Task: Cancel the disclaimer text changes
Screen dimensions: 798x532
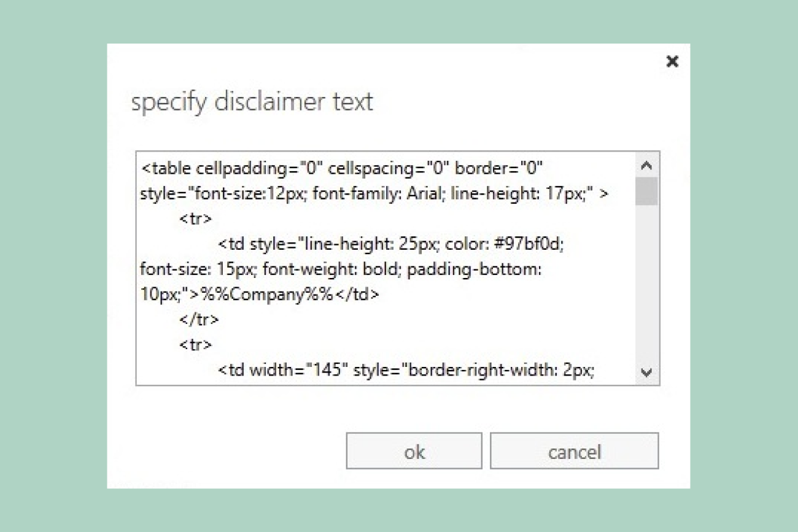Action: point(575,451)
